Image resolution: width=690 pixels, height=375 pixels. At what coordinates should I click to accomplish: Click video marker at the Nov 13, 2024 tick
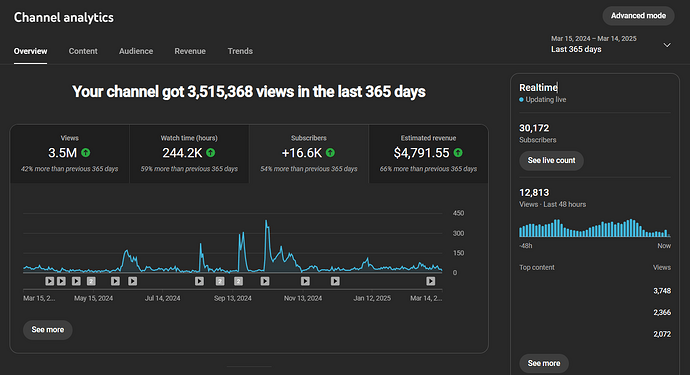(x=305, y=281)
